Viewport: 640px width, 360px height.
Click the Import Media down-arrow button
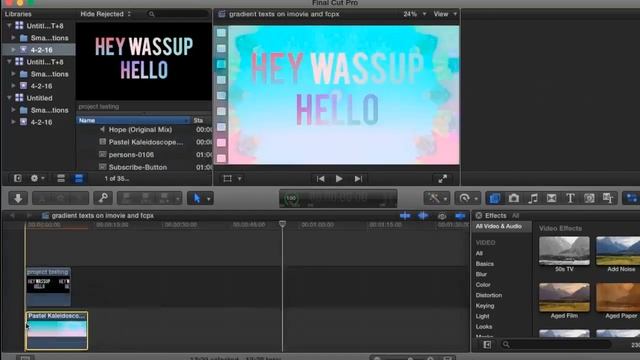coord(18,198)
